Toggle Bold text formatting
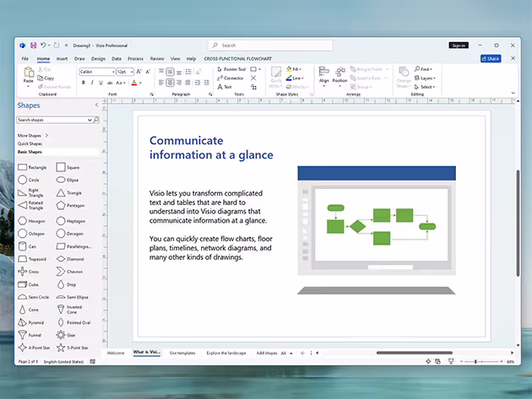 [82, 84]
